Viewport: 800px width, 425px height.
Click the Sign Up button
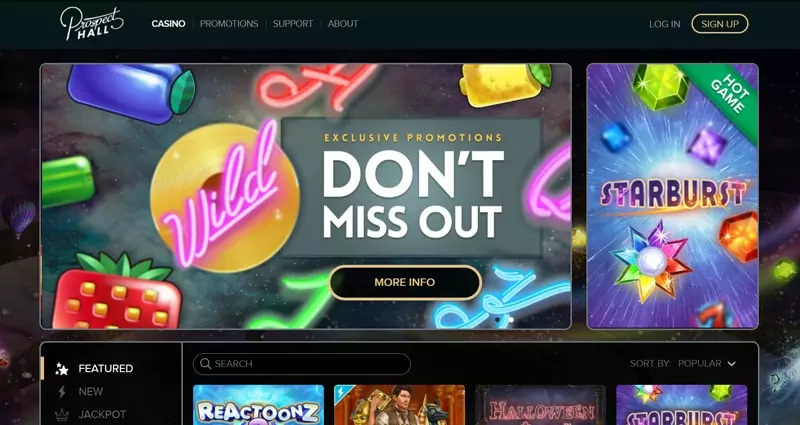pyautogui.click(x=719, y=24)
